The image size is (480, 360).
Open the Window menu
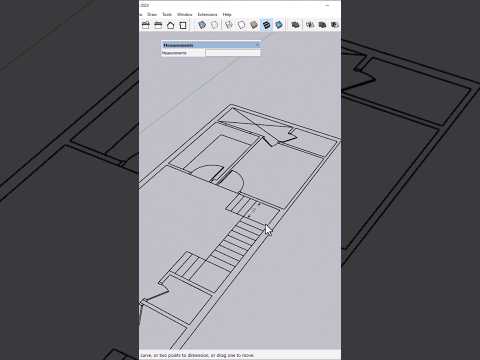(x=184, y=14)
